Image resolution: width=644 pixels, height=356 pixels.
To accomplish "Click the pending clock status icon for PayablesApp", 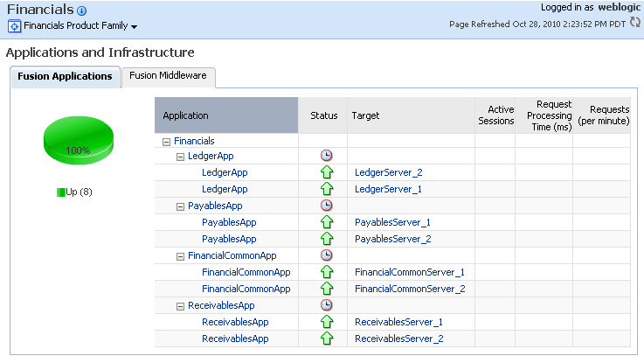I will pos(327,206).
